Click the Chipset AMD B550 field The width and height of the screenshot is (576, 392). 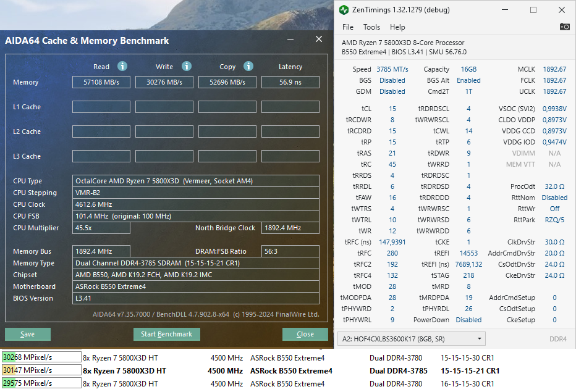pyautogui.click(x=195, y=275)
